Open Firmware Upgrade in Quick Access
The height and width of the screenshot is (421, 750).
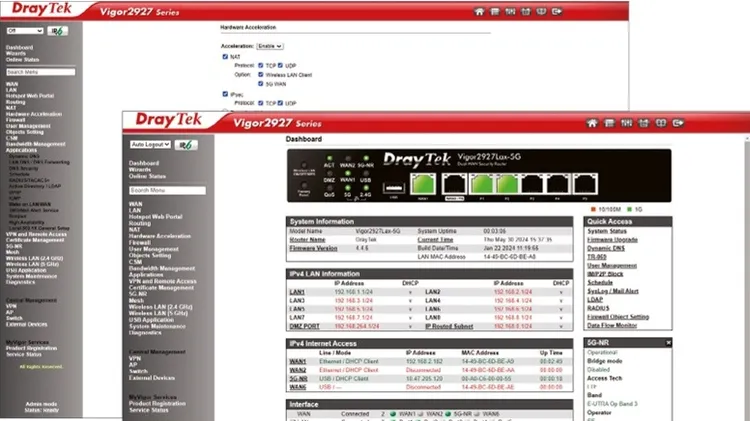612,240
